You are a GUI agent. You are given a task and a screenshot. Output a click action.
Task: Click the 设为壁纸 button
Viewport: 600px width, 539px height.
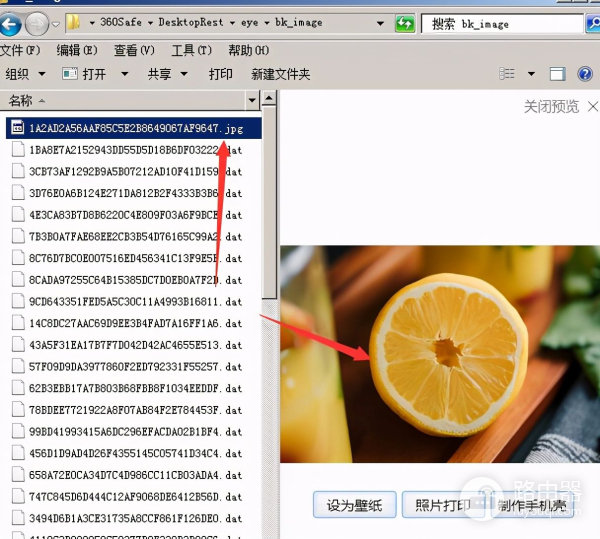(x=354, y=505)
